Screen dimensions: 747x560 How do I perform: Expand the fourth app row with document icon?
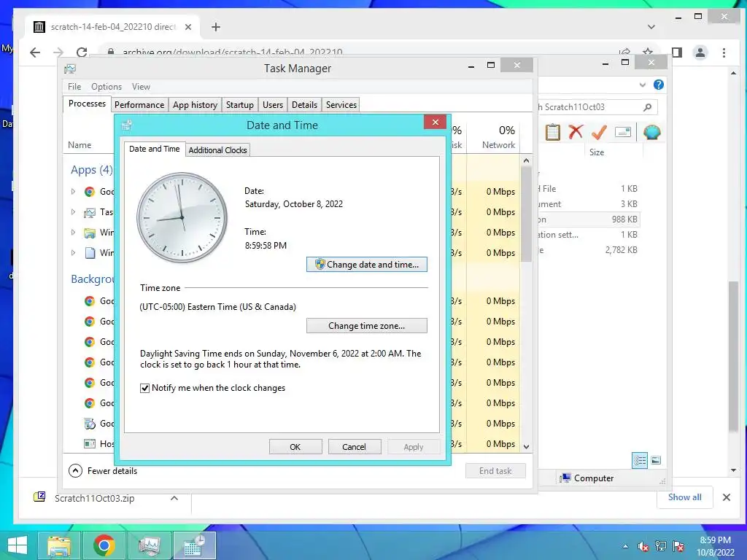tap(73, 253)
